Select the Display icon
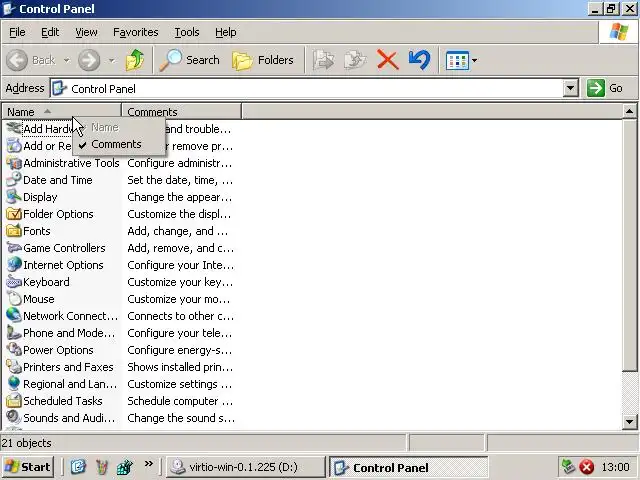 pos(13,197)
